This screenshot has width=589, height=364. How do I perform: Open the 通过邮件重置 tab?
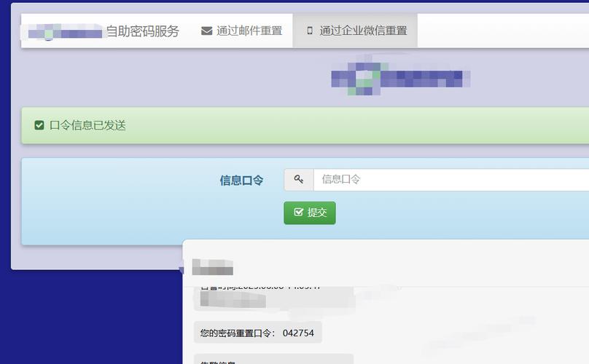(x=241, y=31)
